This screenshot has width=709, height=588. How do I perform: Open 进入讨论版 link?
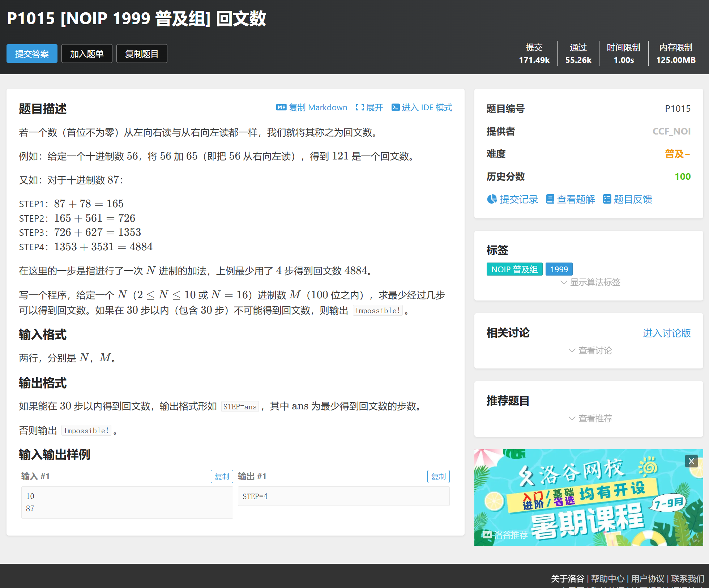point(666,333)
